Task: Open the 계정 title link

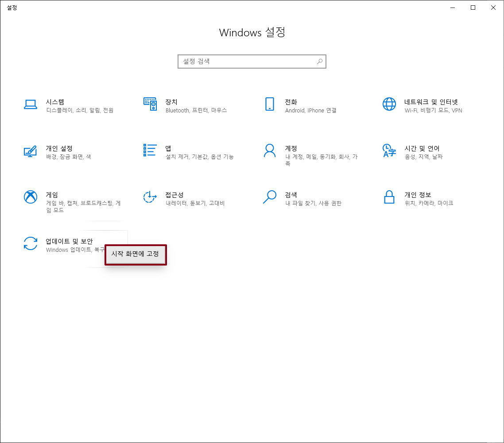Action: pyautogui.click(x=291, y=148)
